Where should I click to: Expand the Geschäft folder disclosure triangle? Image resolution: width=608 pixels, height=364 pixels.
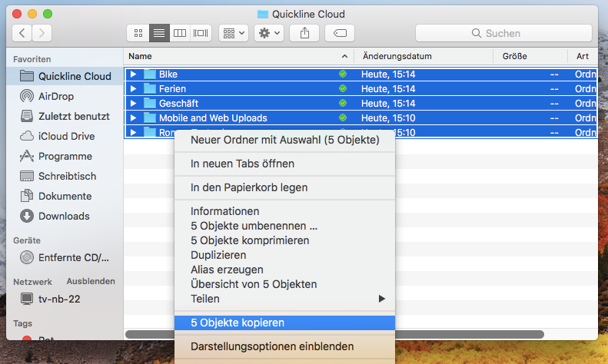pyautogui.click(x=134, y=104)
